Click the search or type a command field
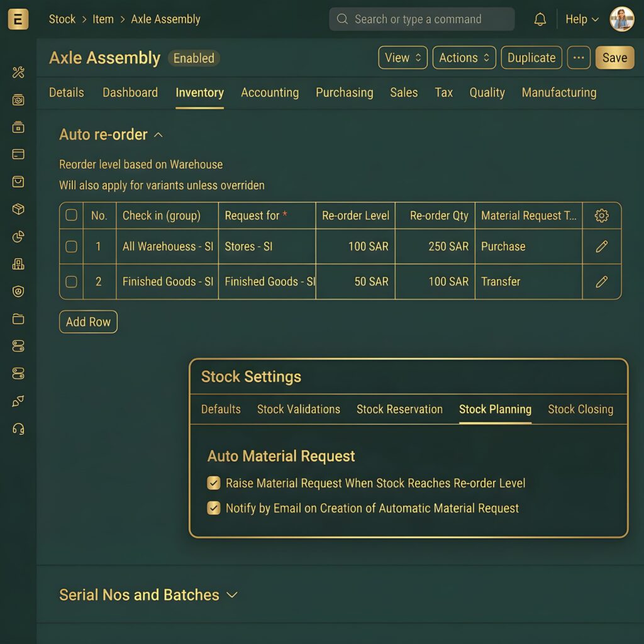The width and height of the screenshot is (644, 644). (421, 19)
